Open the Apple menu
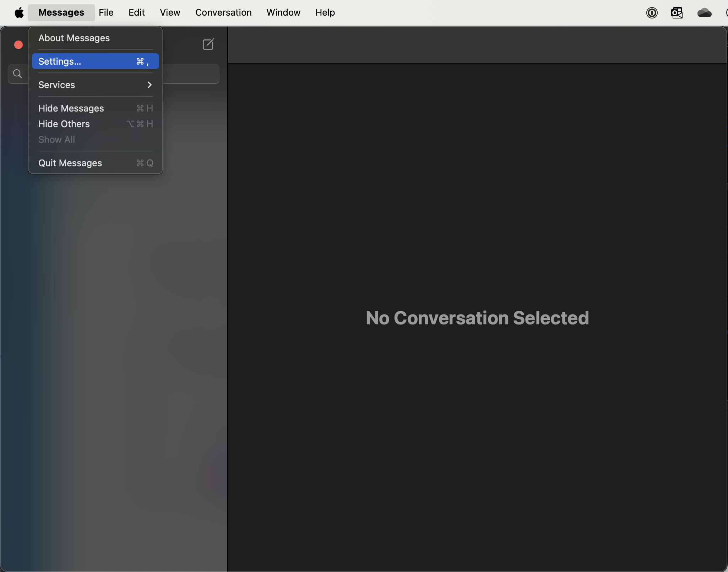Screen dimensions: 728x572 pos(19,12)
